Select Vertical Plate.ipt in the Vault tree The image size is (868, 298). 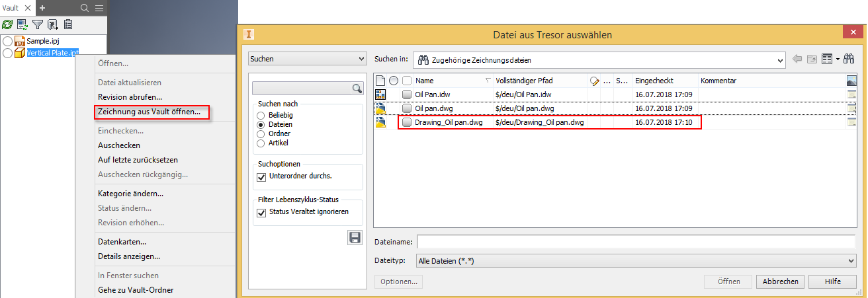(x=53, y=53)
